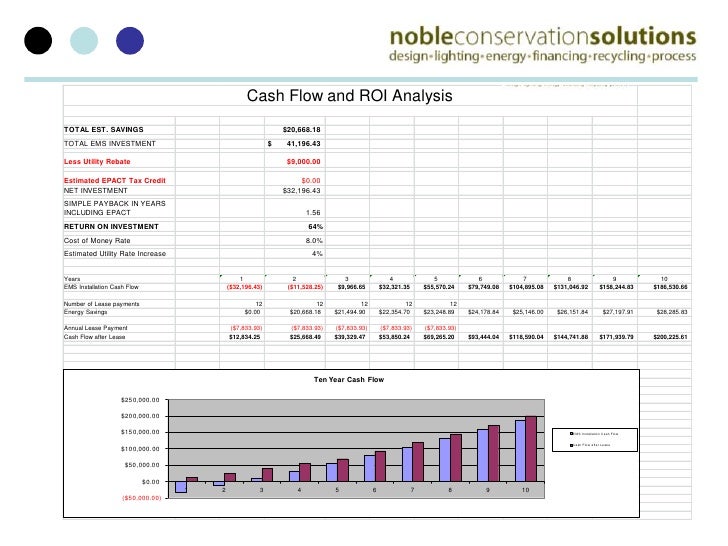Select the blue bar for year 9

(483, 455)
